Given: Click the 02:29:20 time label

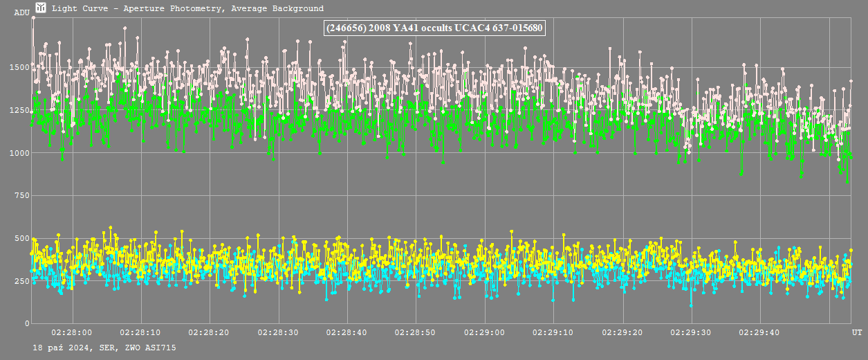Looking at the screenshot, I should tap(622, 332).
